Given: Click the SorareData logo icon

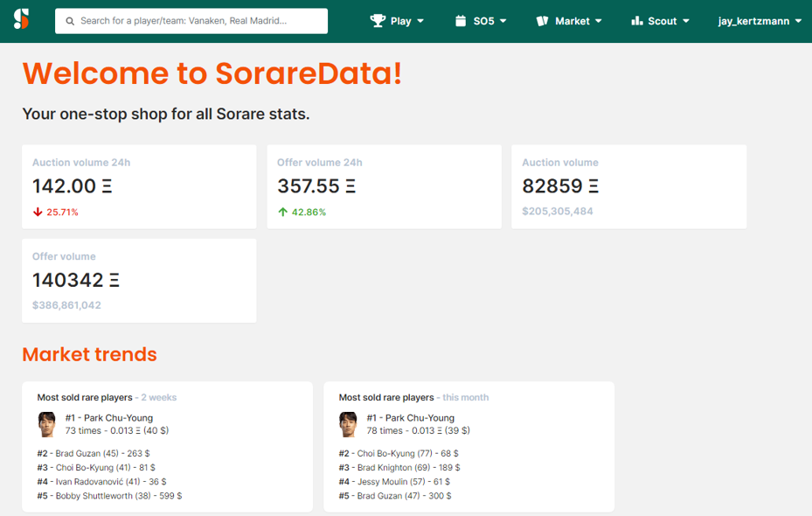Looking at the screenshot, I should 21,19.
